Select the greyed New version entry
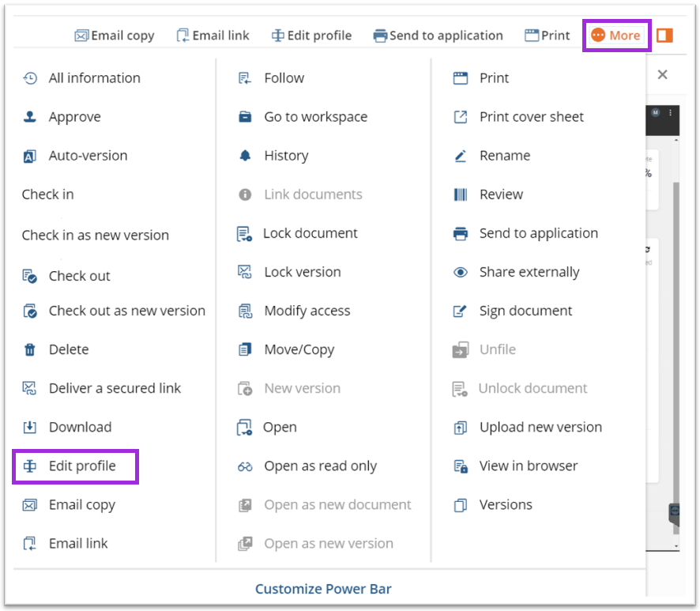 click(x=289, y=389)
